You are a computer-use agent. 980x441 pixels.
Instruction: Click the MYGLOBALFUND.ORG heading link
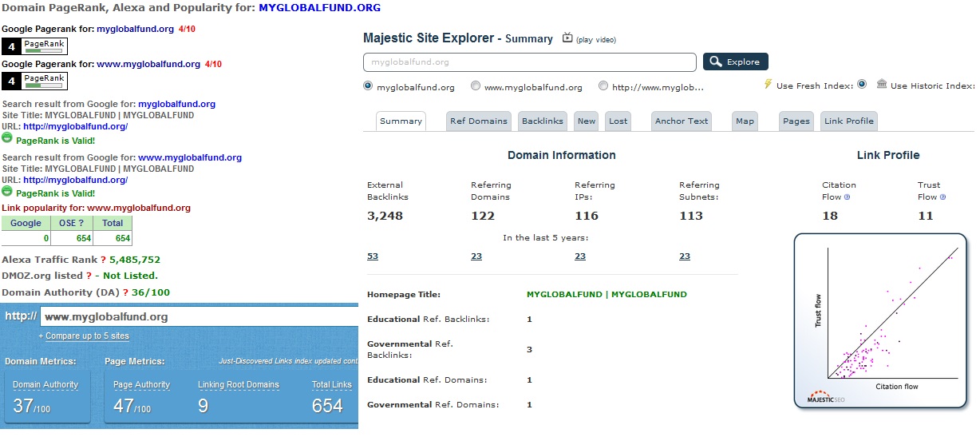pyautogui.click(x=320, y=8)
